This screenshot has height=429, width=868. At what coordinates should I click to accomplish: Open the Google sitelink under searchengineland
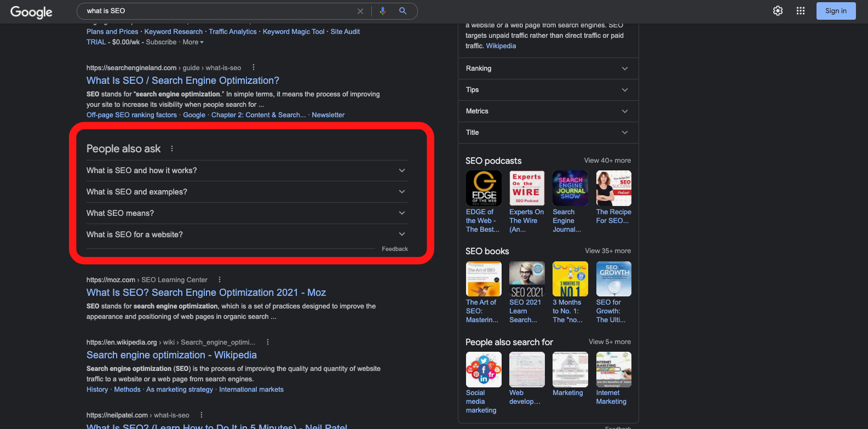click(194, 115)
